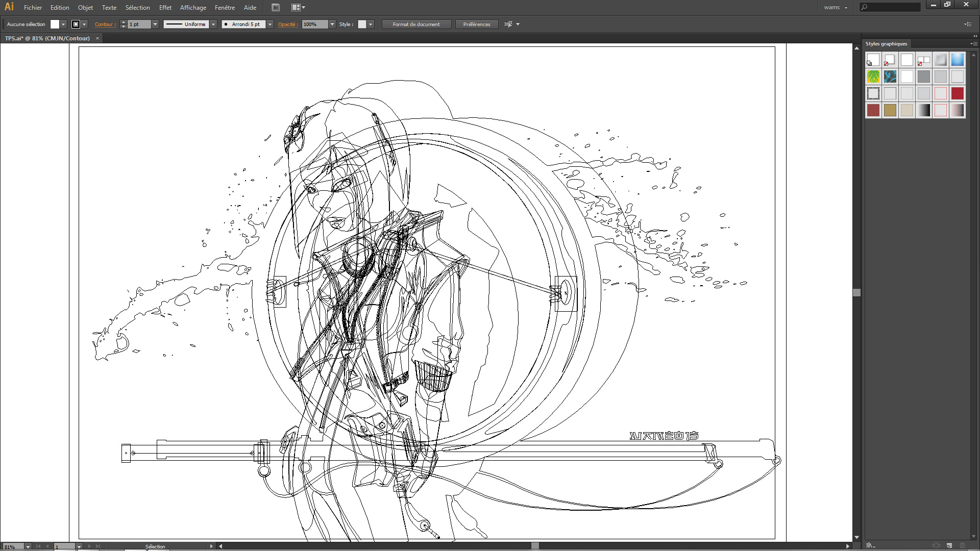Image resolution: width=980 pixels, height=551 pixels.
Task: Expand the Uniforme stroke profile dropdown
Action: pyautogui.click(x=213, y=24)
